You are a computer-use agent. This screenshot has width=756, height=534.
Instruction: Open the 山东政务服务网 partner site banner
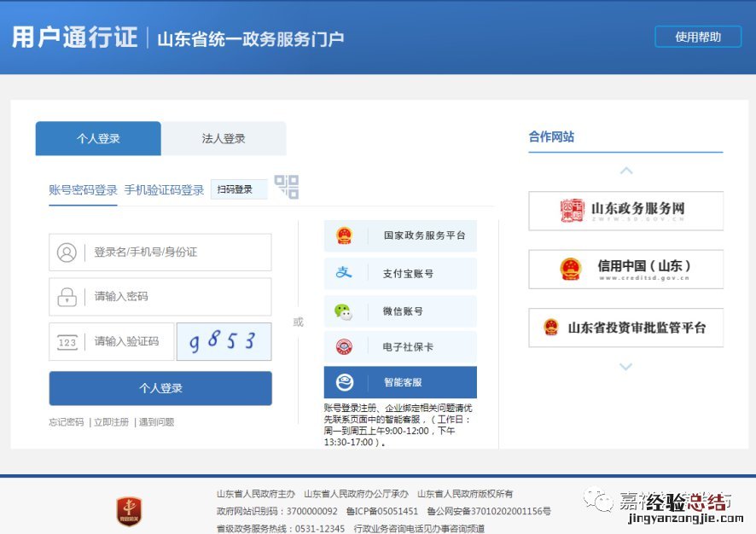(625, 211)
